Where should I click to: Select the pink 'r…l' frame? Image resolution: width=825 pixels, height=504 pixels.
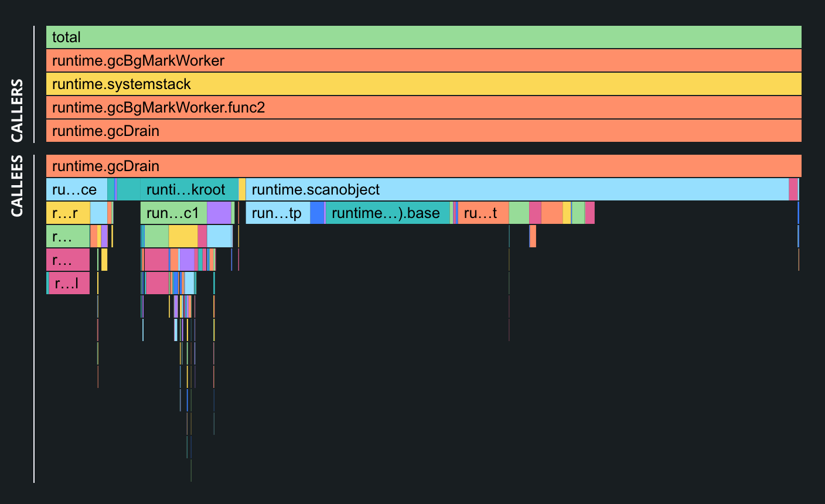point(69,283)
